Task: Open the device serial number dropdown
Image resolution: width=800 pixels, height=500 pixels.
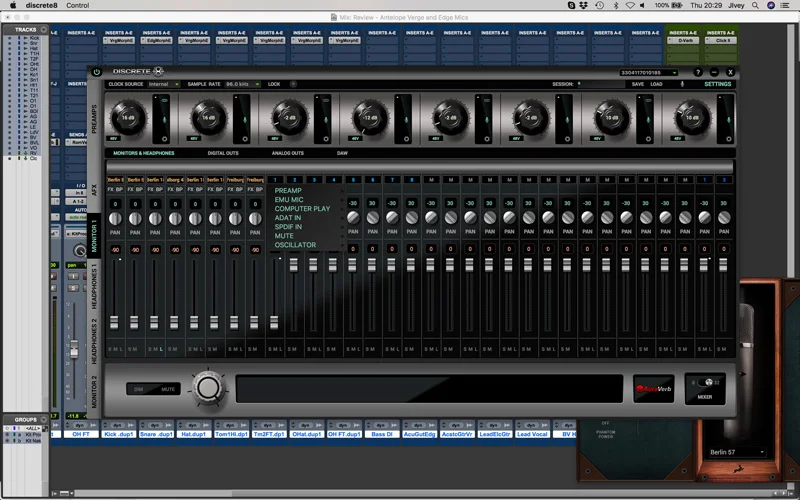Action: click(x=648, y=72)
